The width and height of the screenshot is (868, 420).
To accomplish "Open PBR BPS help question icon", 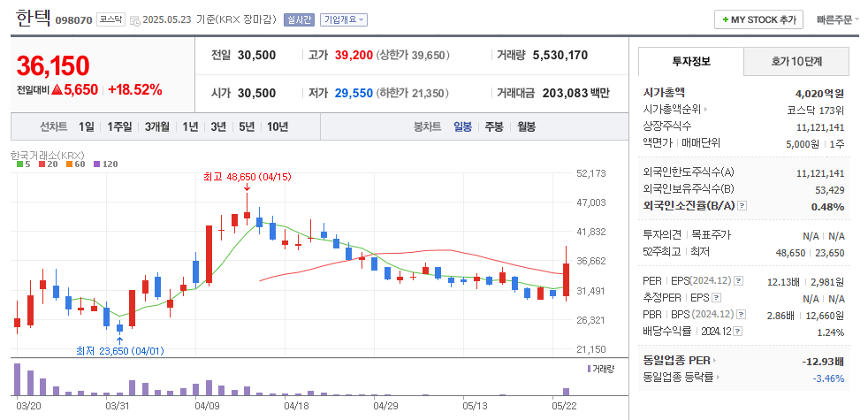I will [x=742, y=315].
